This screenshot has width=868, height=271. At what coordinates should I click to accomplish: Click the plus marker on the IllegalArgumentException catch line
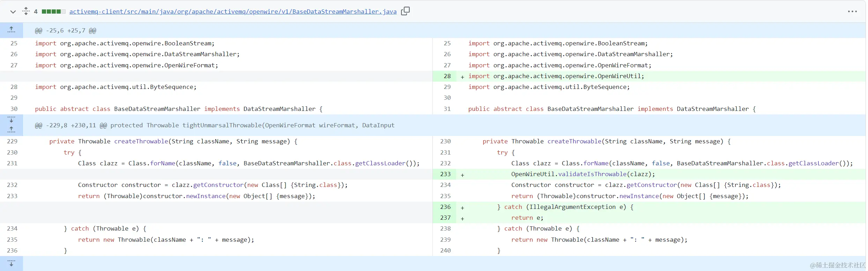(462, 208)
